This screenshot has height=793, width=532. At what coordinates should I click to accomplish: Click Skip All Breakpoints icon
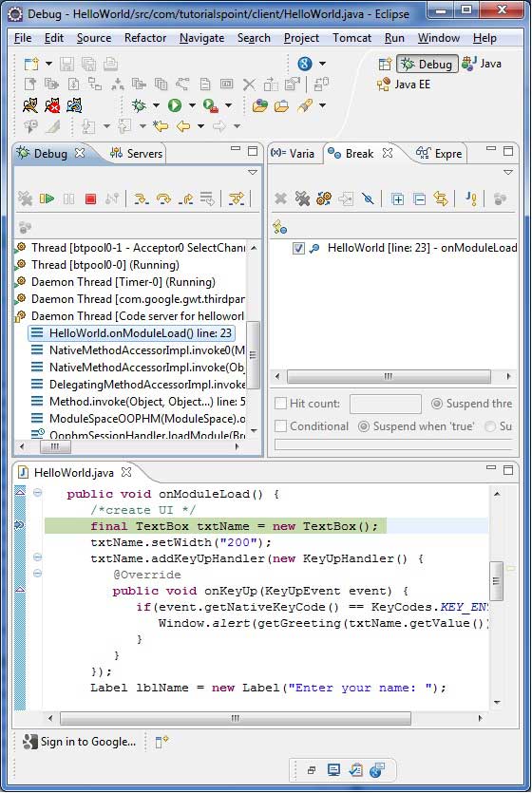tap(369, 198)
